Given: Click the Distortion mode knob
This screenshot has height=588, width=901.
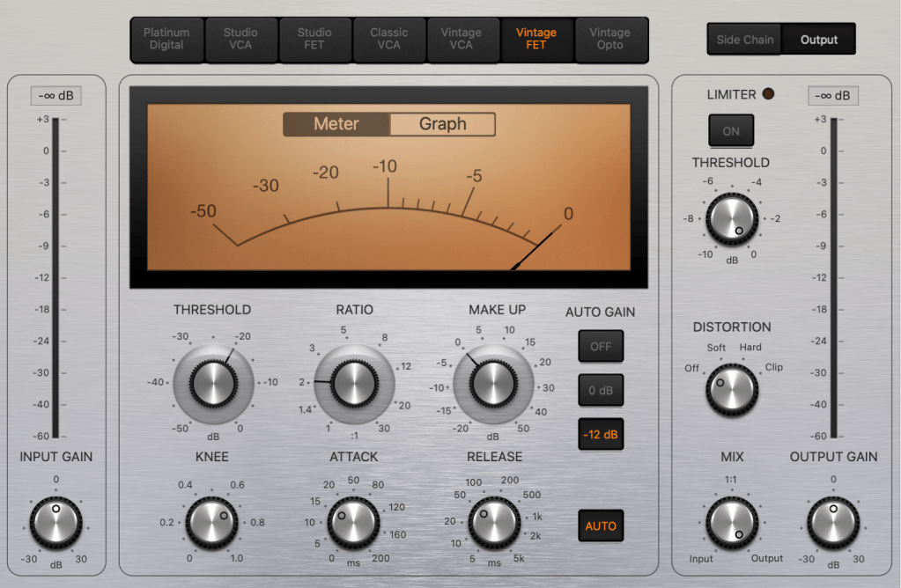Looking at the screenshot, I should (732, 390).
